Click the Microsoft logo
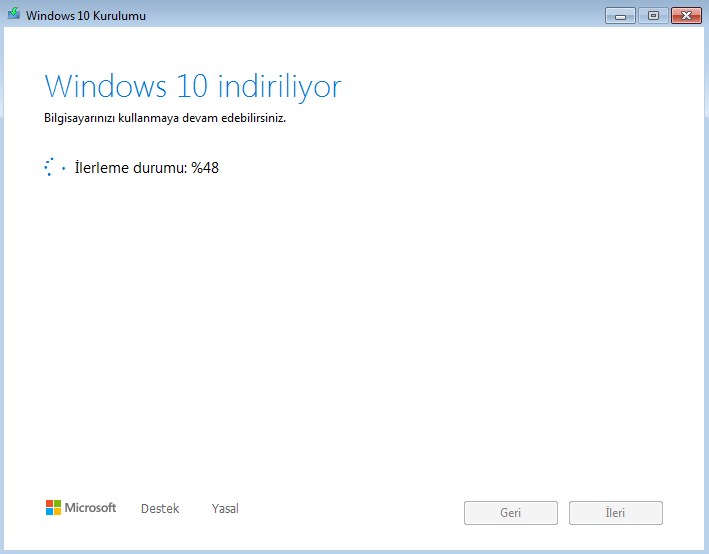 [x=81, y=507]
